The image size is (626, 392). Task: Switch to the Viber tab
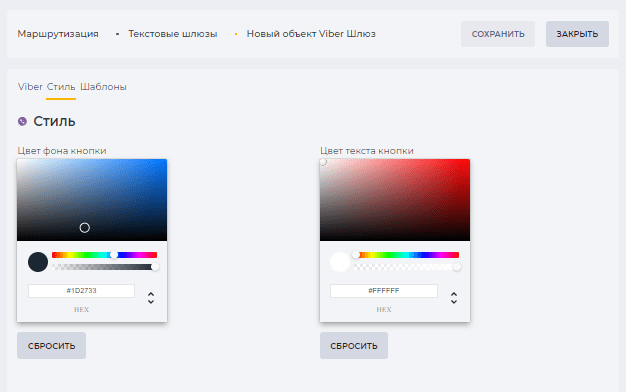(30, 87)
